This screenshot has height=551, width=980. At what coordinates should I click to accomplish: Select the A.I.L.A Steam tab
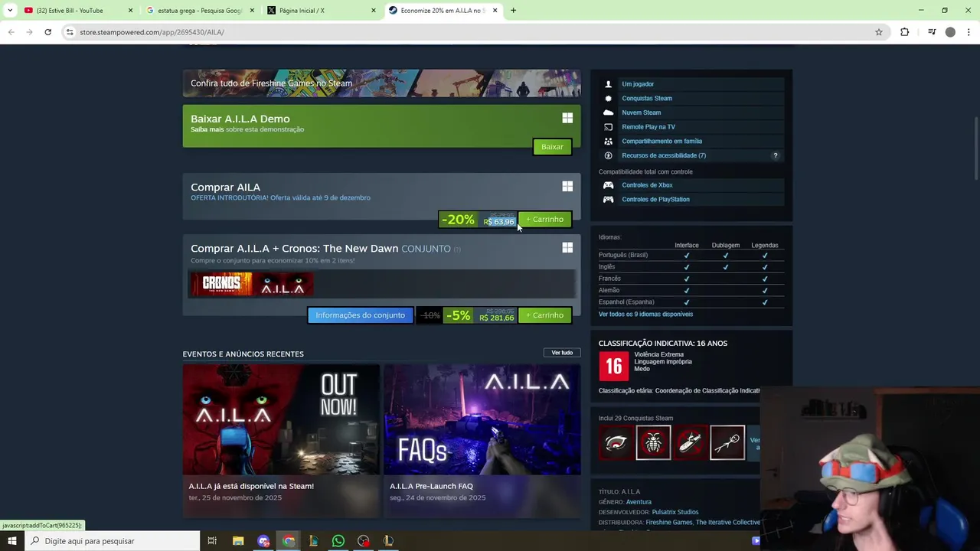pos(443,11)
